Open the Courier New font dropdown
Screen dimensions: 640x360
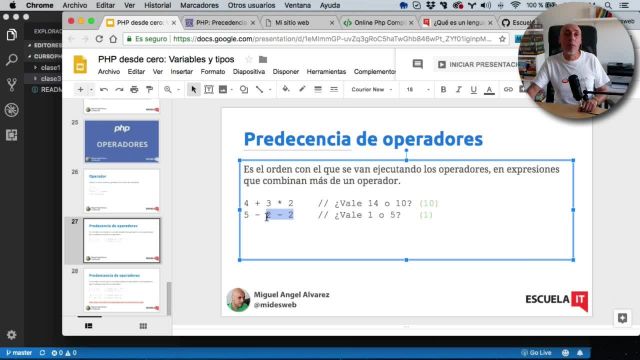[x=372, y=89]
